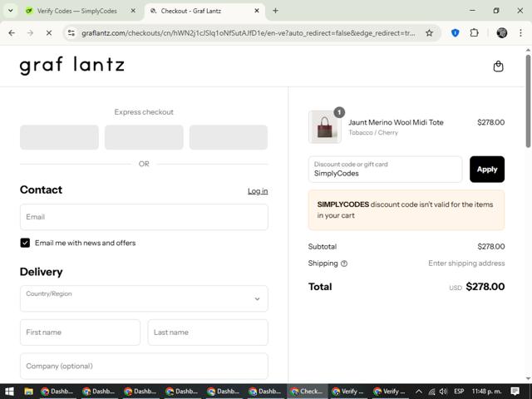Click the Shipping help question mark icon
The height and width of the screenshot is (399, 532).
pos(344,264)
